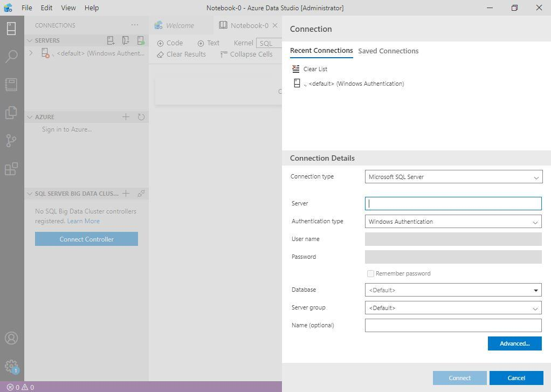Open the Server group dropdown
The width and height of the screenshot is (551, 392).
point(453,308)
